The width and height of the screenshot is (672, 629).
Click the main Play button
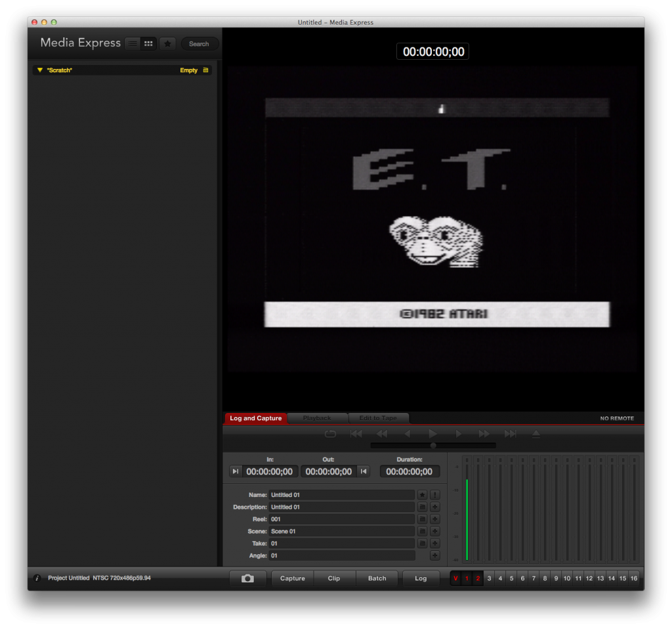coord(433,434)
